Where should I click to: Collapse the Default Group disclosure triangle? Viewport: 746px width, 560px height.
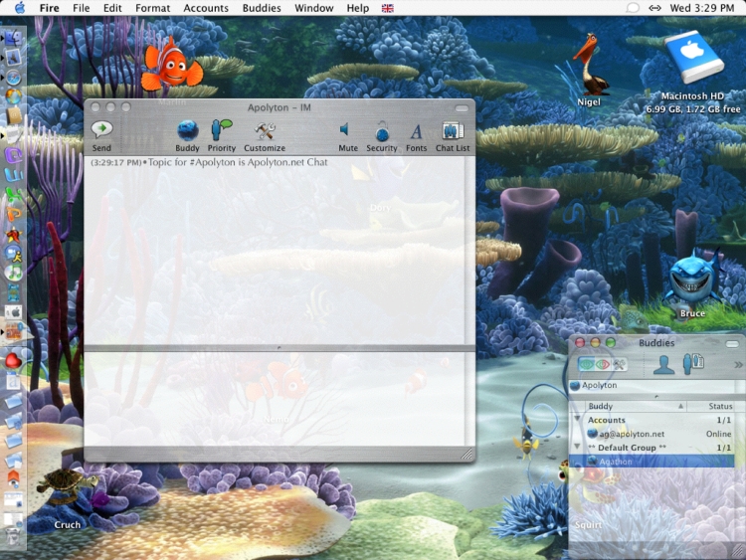pos(578,448)
